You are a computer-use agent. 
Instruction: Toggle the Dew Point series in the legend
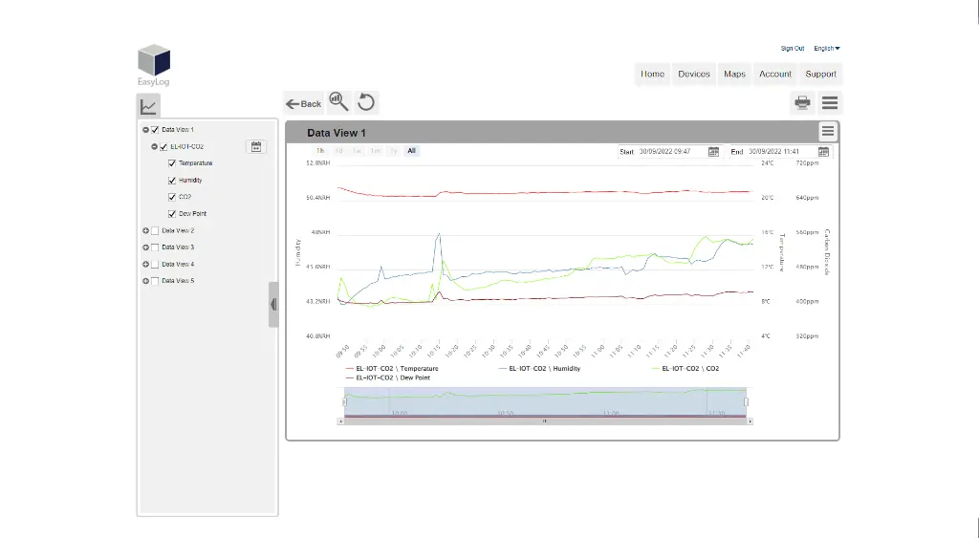388,377
